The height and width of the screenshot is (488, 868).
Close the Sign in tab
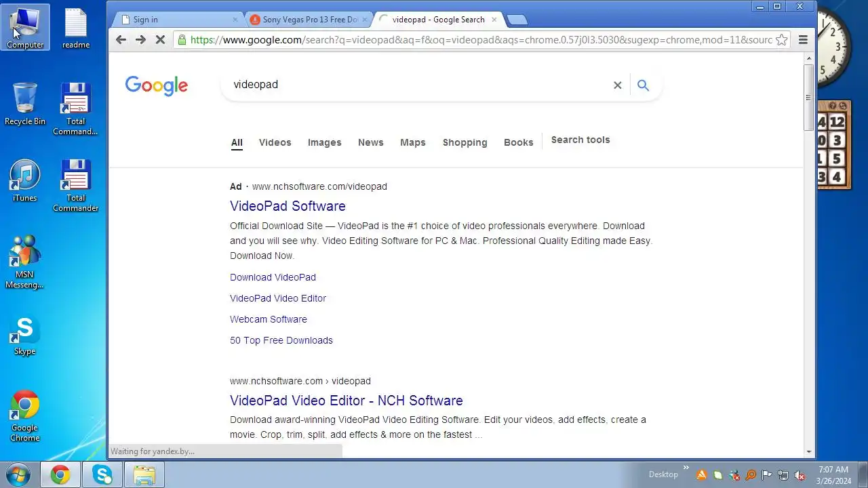tap(235, 20)
